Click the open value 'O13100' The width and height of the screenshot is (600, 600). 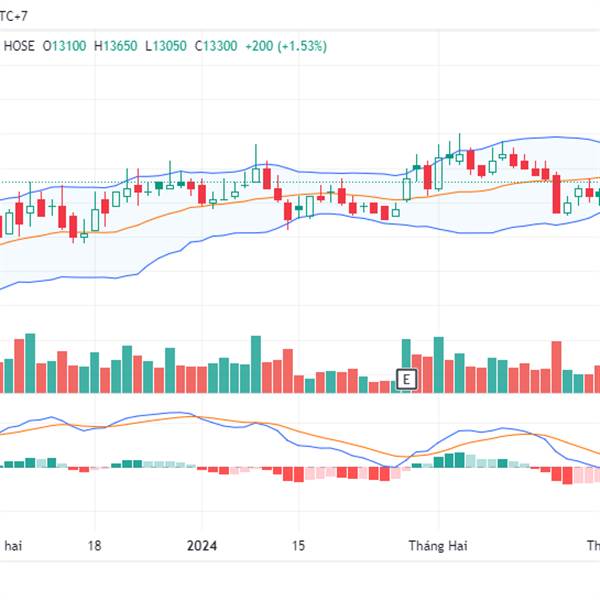pos(64,46)
